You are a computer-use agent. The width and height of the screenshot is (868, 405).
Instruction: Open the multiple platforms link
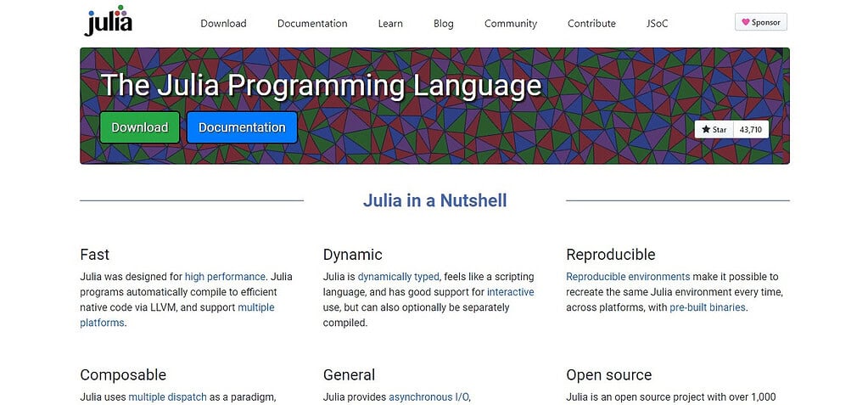click(x=177, y=315)
